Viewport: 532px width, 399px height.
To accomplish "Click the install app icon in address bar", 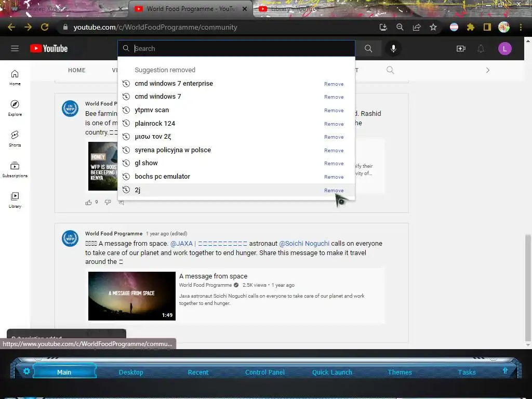I will click(383, 27).
